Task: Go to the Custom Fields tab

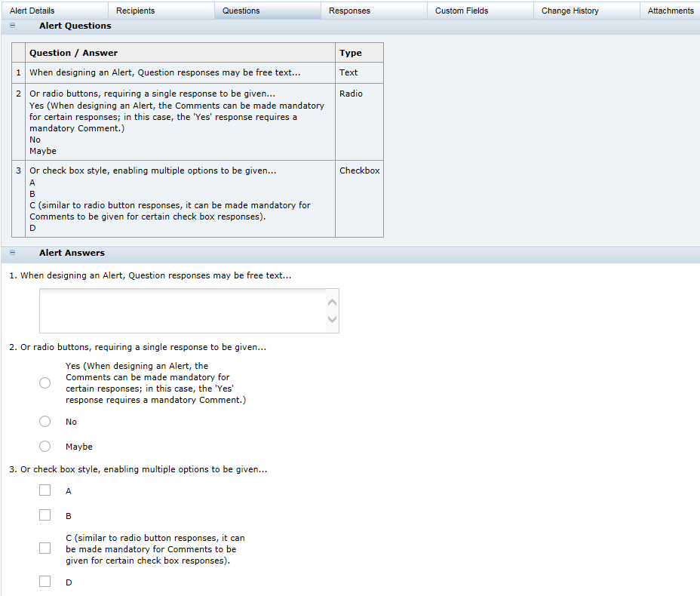Action: pos(461,10)
